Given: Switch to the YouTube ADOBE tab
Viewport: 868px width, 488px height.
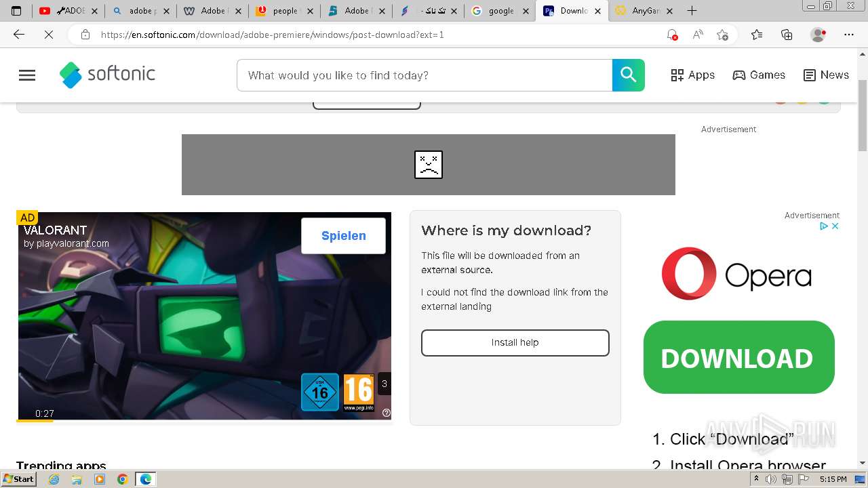Looking at the screenshot, I should coord(68,11).
